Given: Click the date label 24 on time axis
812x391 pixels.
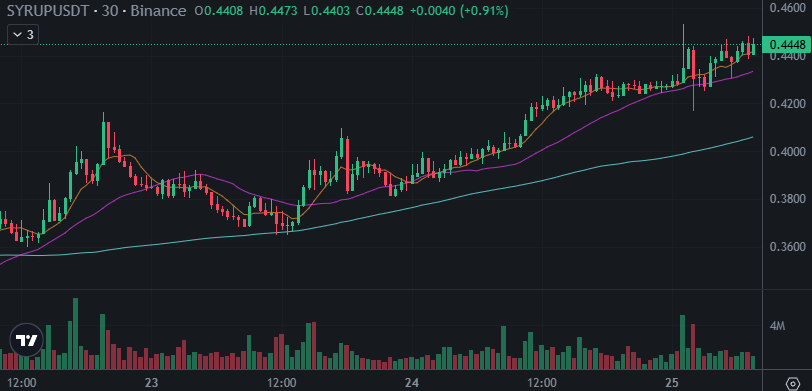Looking at the screenshot, I should [412, 383].
